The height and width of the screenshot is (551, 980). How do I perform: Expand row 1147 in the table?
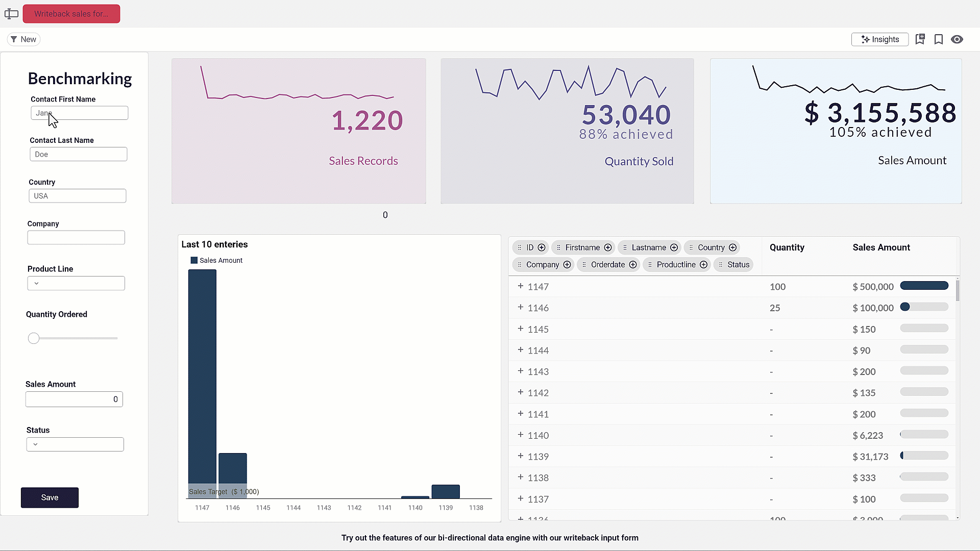point(521,286)
